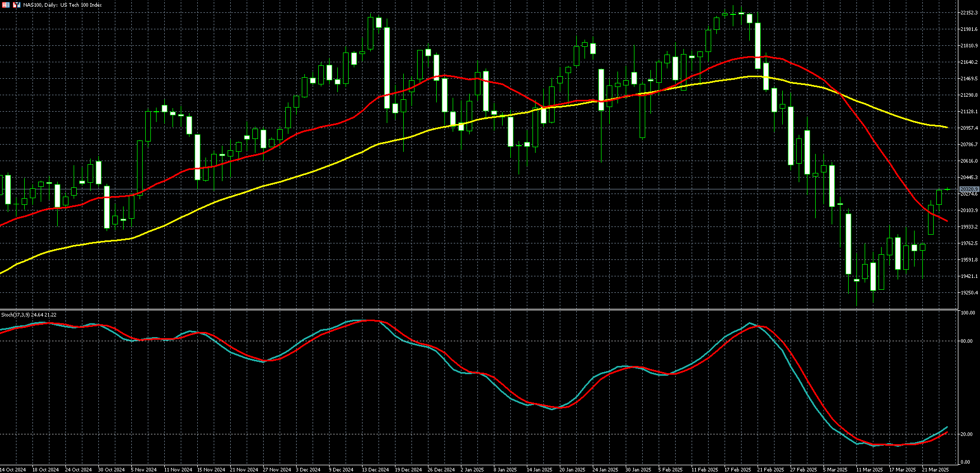This screenshot has width=980, height=473.
Task: Click the 11 Mar 2025 date label
Action: pos(869,470)
